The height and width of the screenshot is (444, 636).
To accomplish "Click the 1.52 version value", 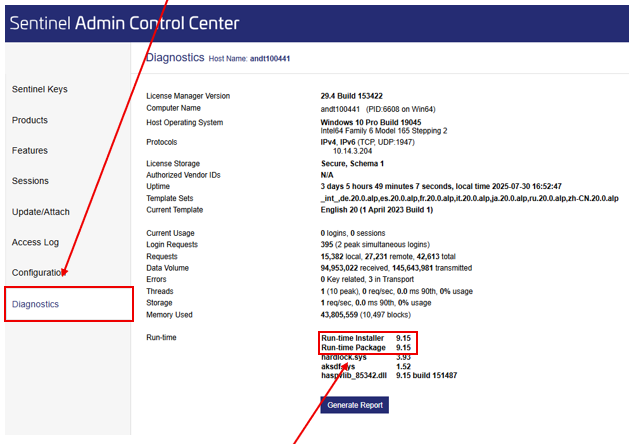I will [403, 367].
